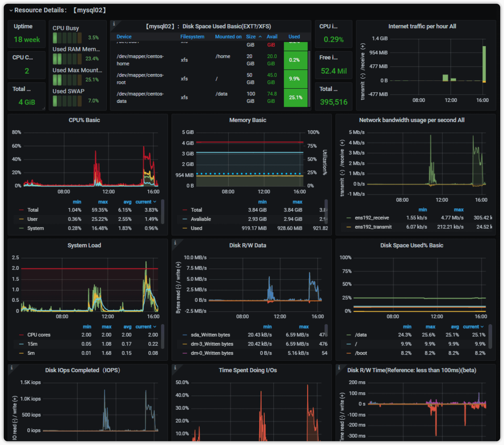Sort the disk table by Filesystem column
Image resolution: width=504 pixels, height=445 pixels.
192,37
